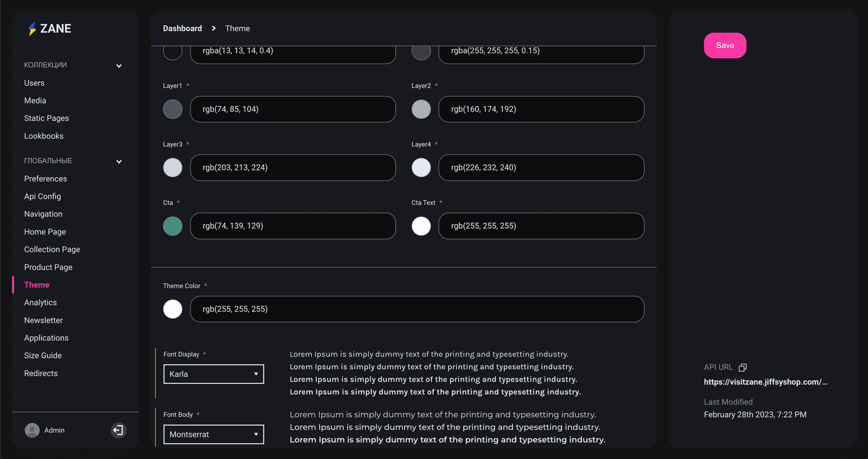This screenshot has height=459, width=868.
Task: Open the Cta Text white color swatch
Action: click(x=421, y=226)
